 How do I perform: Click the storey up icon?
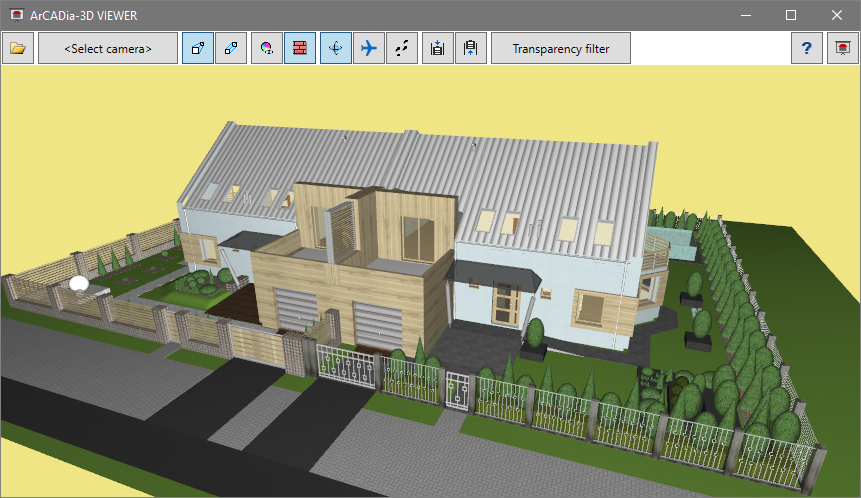(x=471, y=48)
